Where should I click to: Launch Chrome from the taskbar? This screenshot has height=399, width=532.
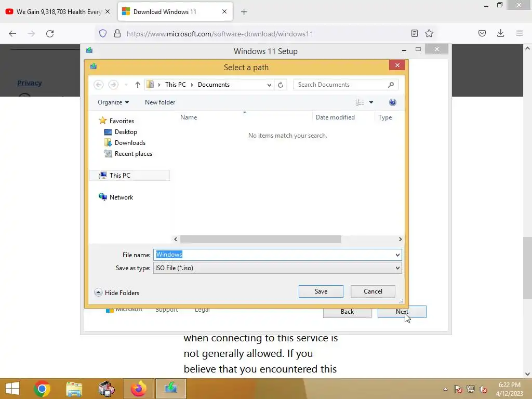point(42,389)
